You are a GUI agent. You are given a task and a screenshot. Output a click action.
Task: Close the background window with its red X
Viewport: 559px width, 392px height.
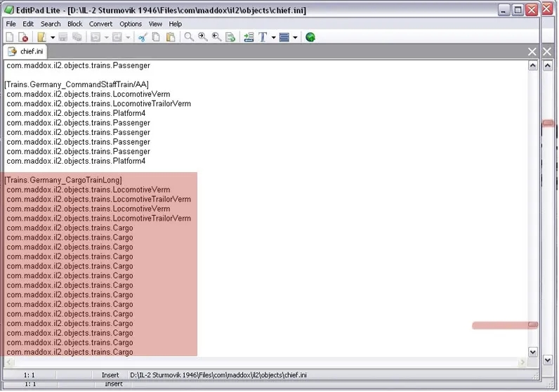(547, 8)
